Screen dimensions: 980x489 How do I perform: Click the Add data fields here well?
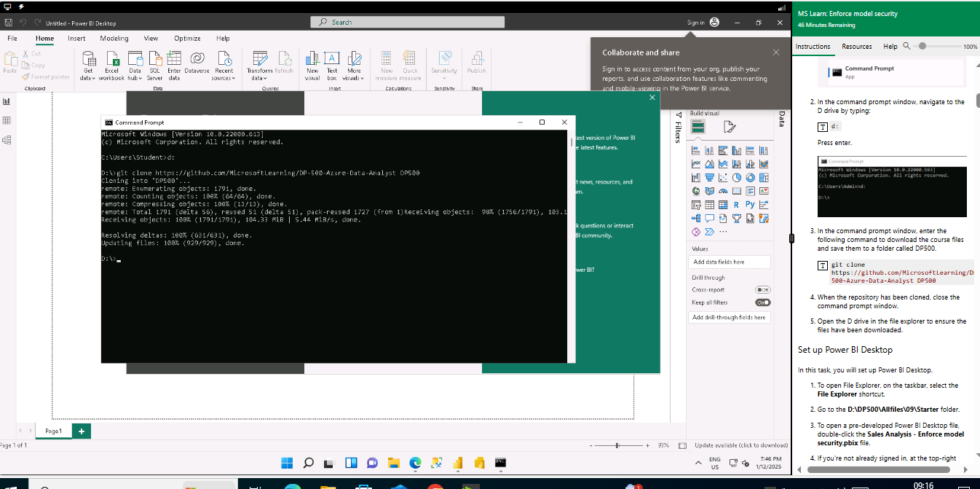coord(730,262)
